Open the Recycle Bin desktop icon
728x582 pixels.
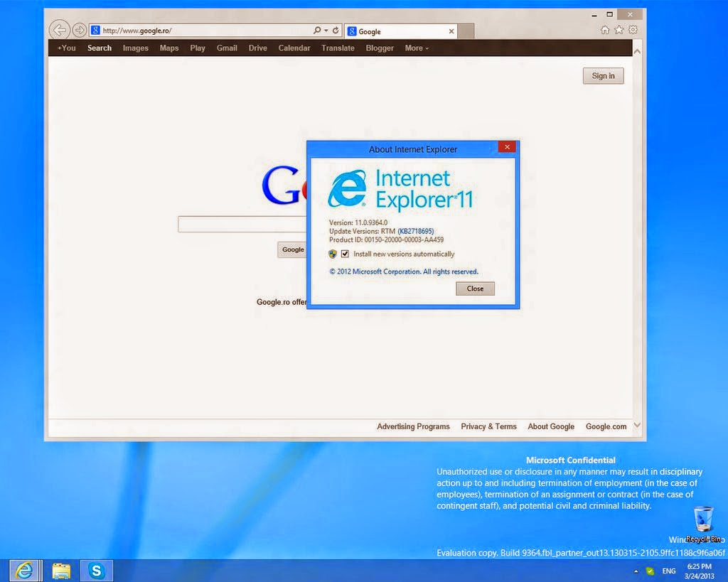(703, 524)
